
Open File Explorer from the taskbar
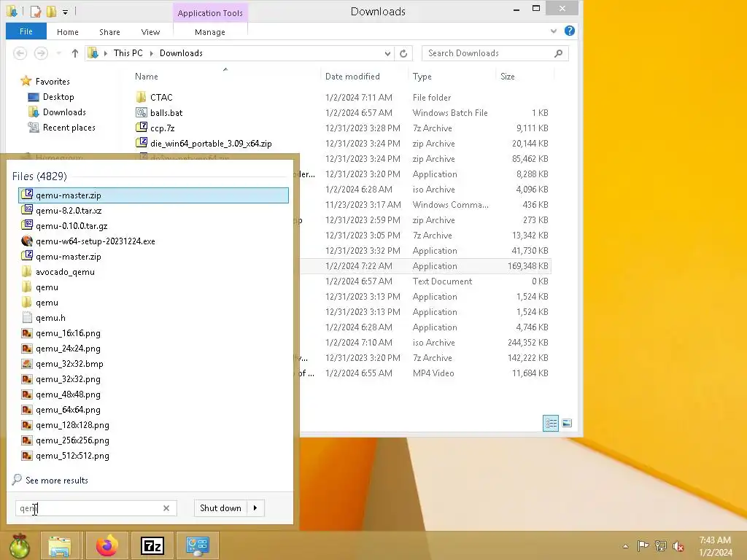coord(59,545)
